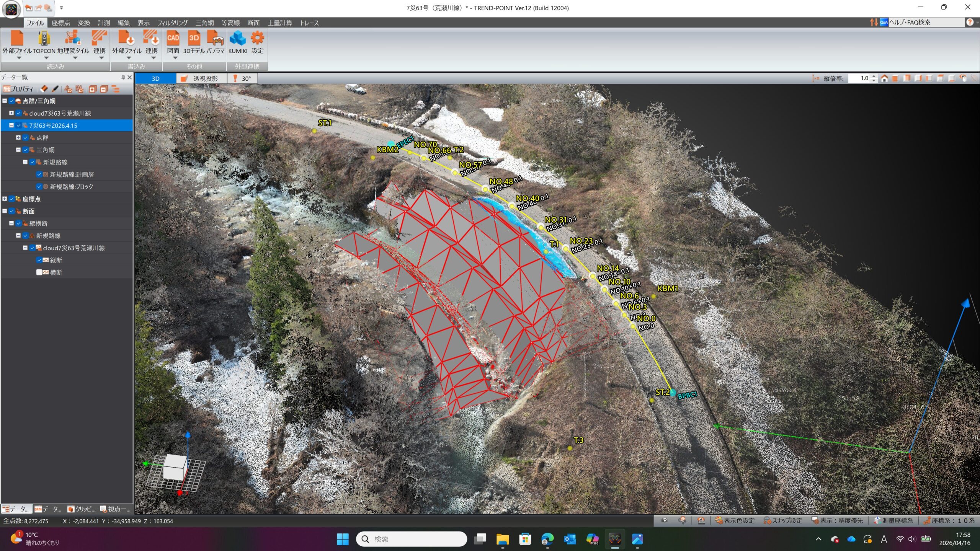Click the 3Dモデル export icon
The height and width of the screenshot is (551, 980).
194,38
